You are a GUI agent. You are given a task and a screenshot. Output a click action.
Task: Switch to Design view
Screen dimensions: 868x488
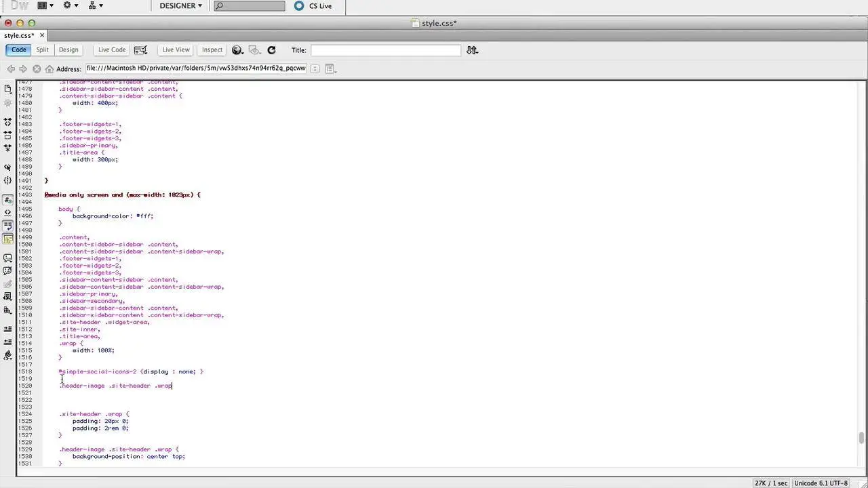(68, 50)
